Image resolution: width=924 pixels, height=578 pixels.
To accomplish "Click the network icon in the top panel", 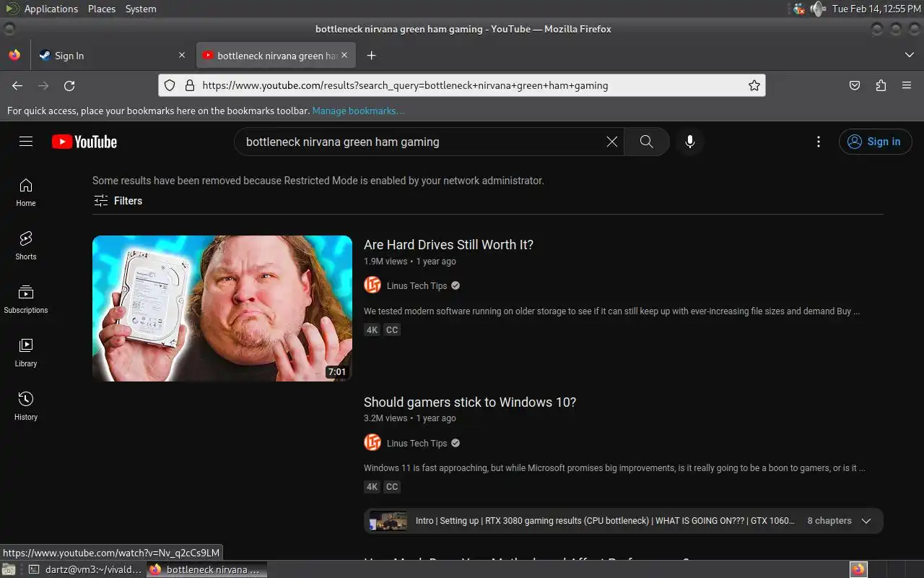I will (x=798, y=9).
